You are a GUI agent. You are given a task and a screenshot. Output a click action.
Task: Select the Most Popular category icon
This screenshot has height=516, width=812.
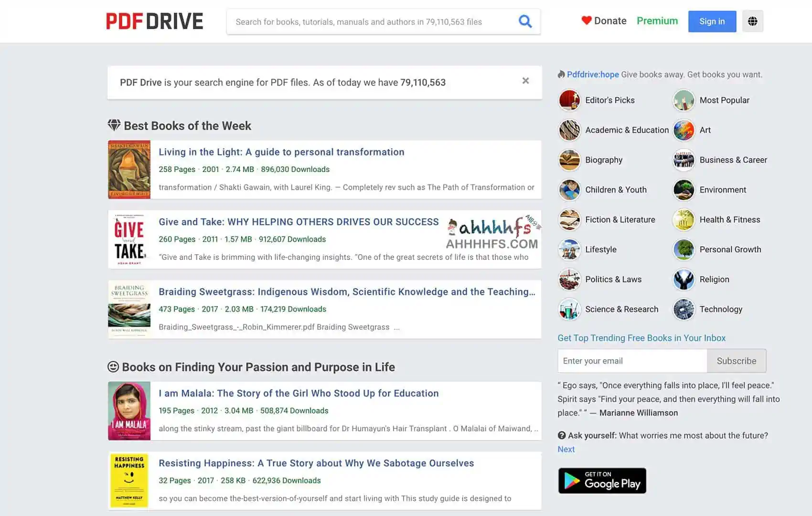684,100
